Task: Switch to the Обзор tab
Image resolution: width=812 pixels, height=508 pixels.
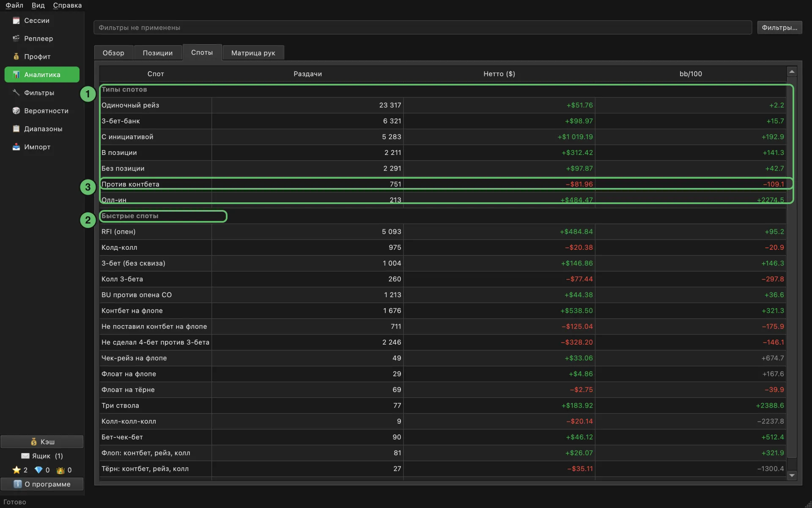Action: coord(113,53)
